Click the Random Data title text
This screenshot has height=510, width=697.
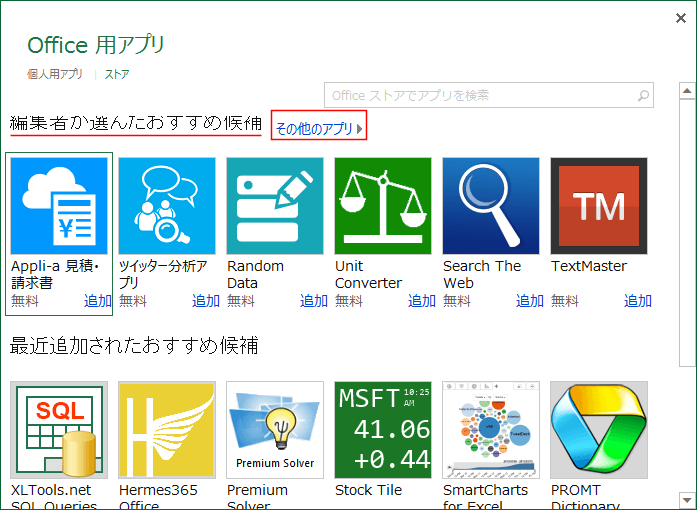(256, 274)
